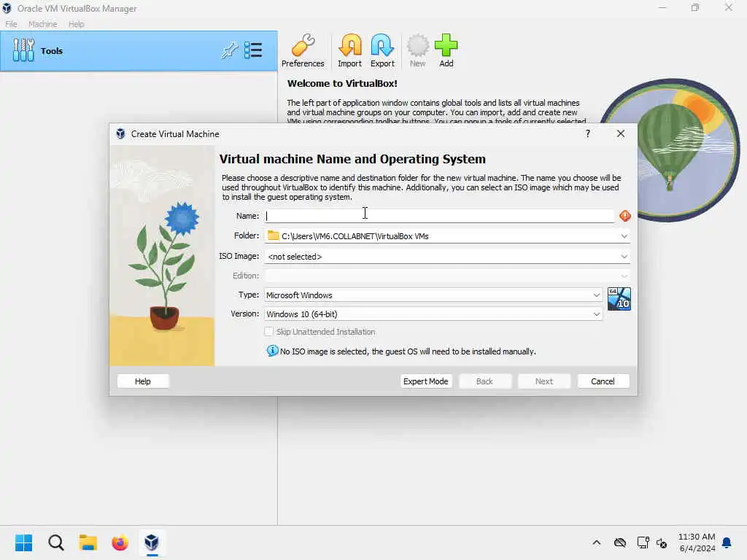Click the question mark help icon in dialog
The height and width of the screenshot is (560, 747).
(x=588, y=134)
